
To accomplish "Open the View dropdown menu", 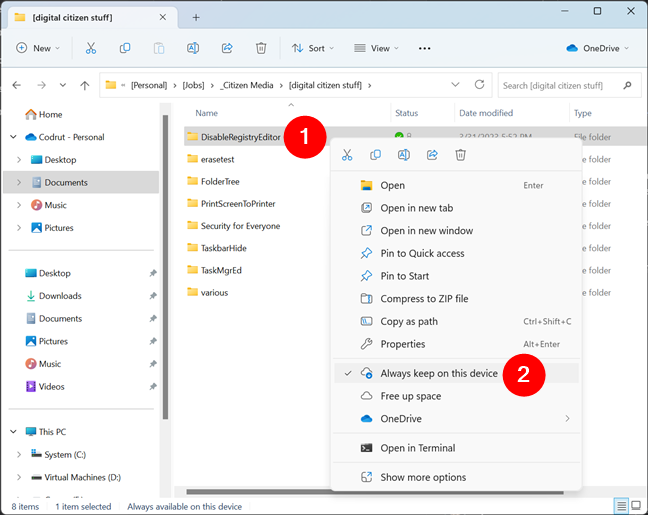I will (x=377, y=48).
